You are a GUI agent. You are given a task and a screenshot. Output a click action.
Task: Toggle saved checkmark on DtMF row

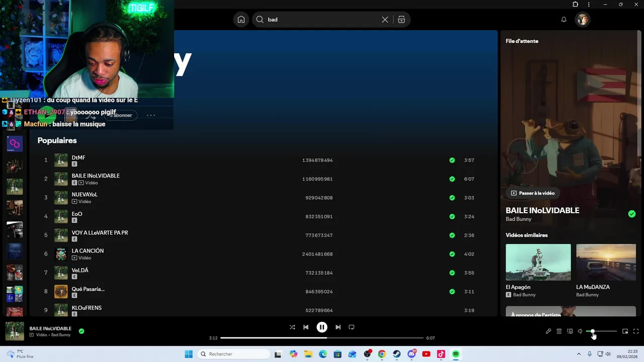pyautogui.click(x=452, y=160)
